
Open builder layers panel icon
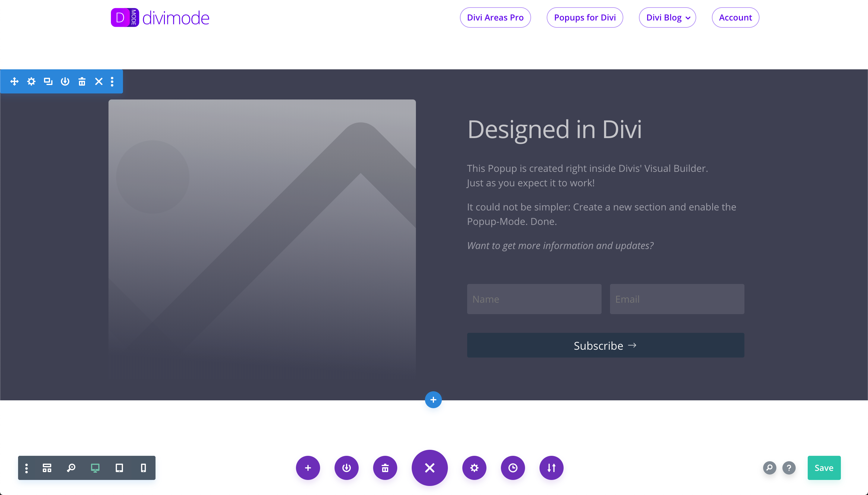(x=47, y=468)
